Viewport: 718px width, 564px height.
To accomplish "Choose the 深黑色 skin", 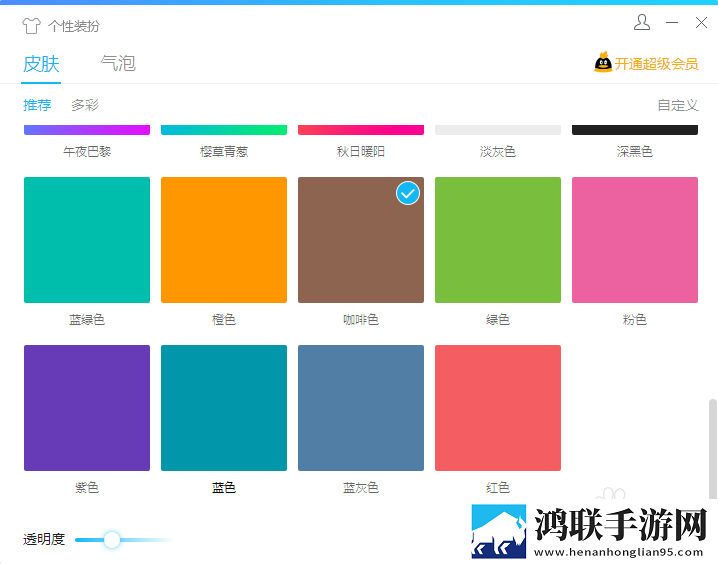I will click(x=635, y=130).
